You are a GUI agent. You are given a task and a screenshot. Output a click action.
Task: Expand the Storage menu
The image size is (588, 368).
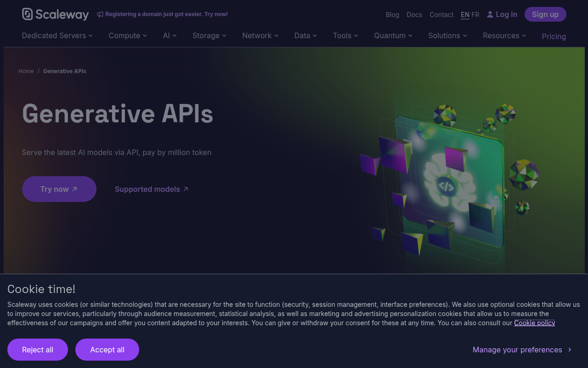[209, 35]
